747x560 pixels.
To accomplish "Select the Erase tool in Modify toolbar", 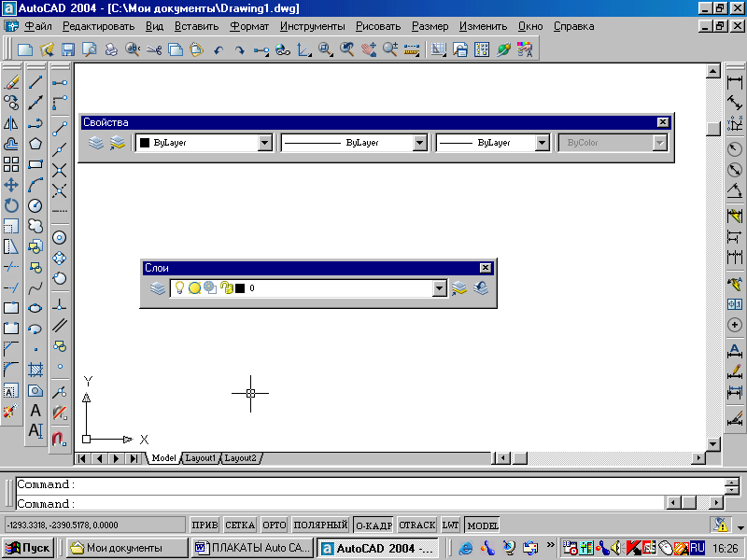I will 11,82.
